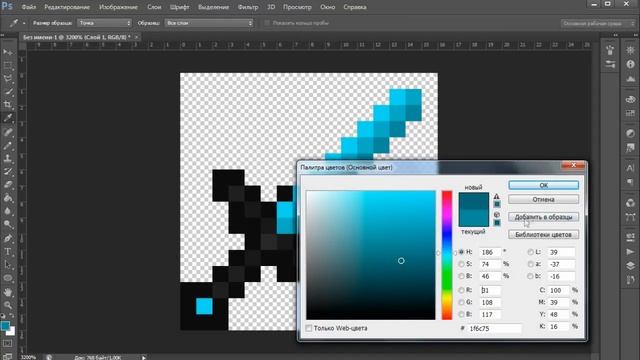The width and height of the screenshot is (640, 360).
Task: Select the brightness B radio button next to 46
Action: pyautogui.click(x=461, y=276)
